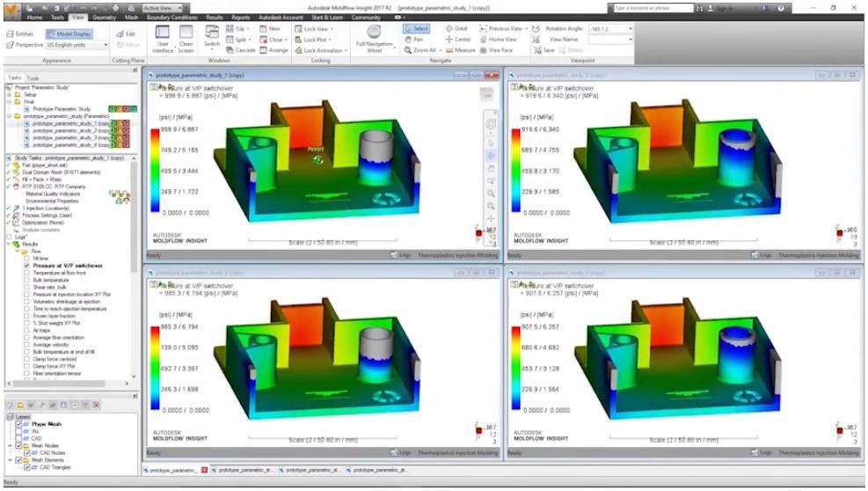Open the Rotation Angle combo box
Screen dimensions: 868x491
coord(610,28)
